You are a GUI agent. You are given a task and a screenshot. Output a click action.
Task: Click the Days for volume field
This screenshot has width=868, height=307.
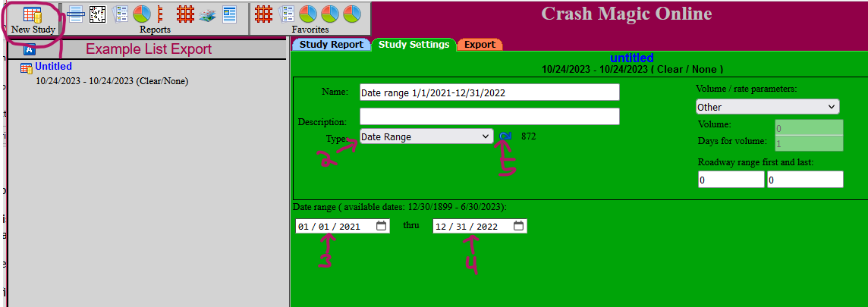pyautogui.click(x=809, y=143)
